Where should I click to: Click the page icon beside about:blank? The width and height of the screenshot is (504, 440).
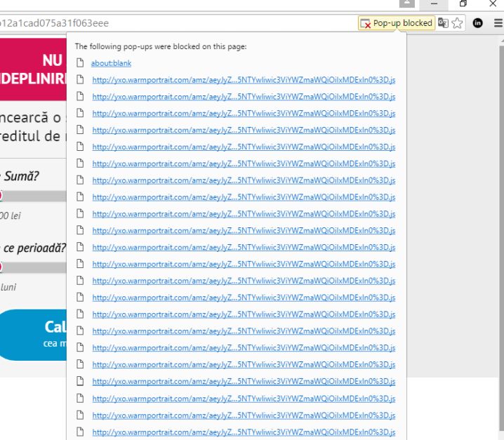coord(80,62)
